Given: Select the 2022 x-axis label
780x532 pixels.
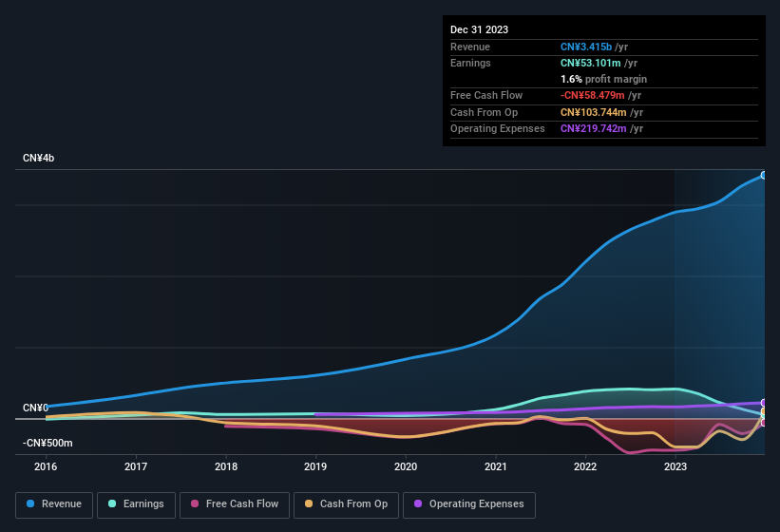Looking at the screenshot, I should [x=585, y=466].
